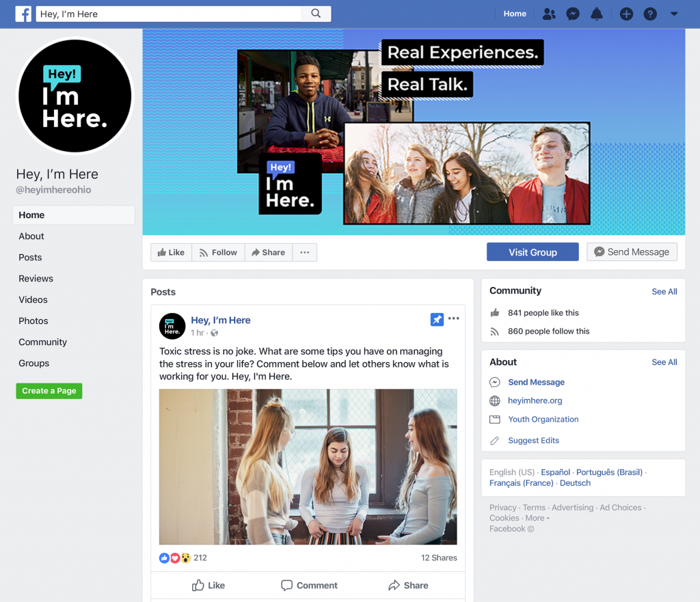Open the Groups sidebar tab
The height and width of the screenshot is (602, 700).
coord(34,364)
